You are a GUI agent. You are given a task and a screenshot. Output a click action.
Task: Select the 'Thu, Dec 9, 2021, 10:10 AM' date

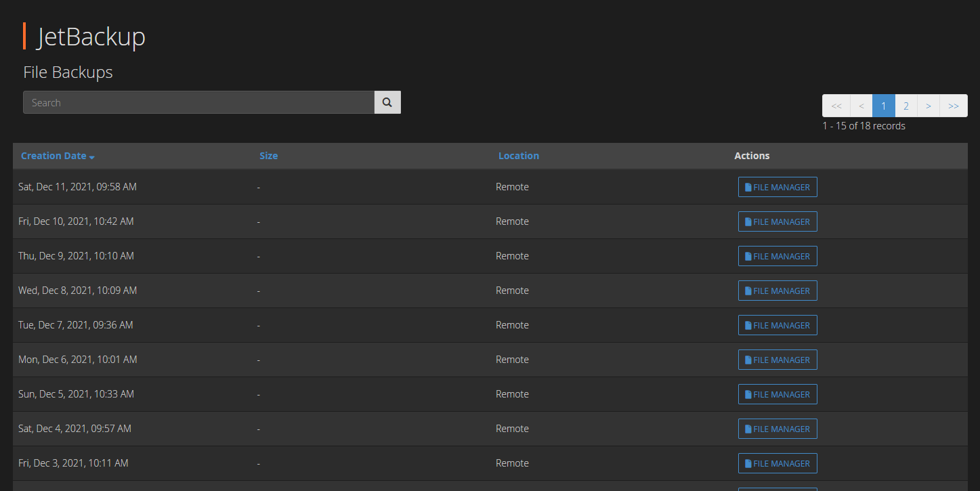(76, 255)
